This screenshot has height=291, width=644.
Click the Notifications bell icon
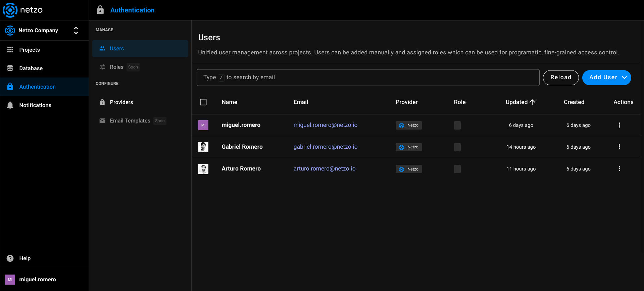tap(10, 105)
